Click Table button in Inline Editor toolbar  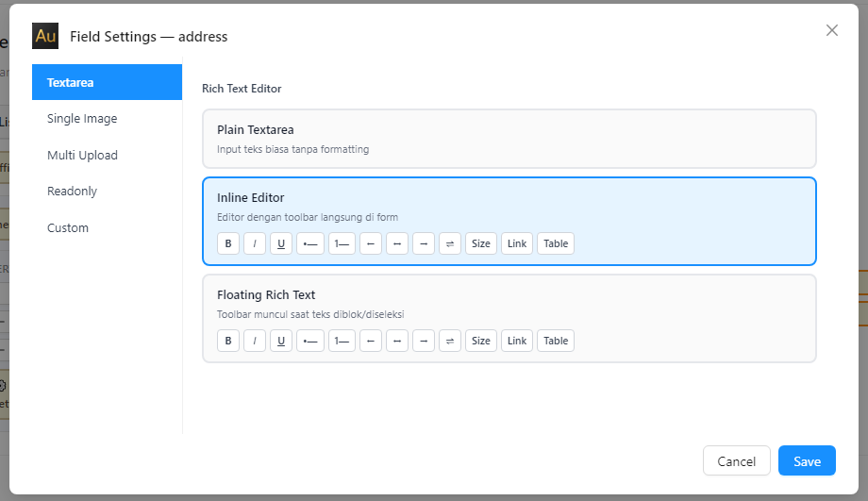[x=556, y=243]
